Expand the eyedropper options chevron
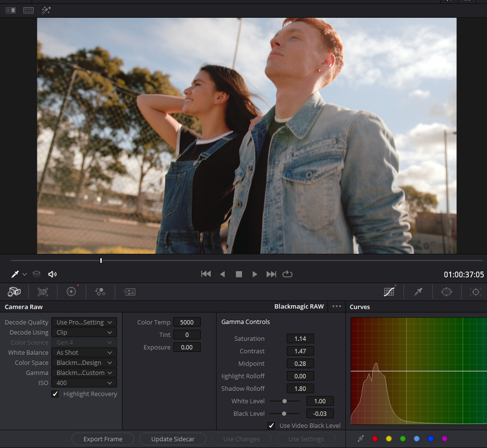 pyautogui.click(x=25, y=274)
